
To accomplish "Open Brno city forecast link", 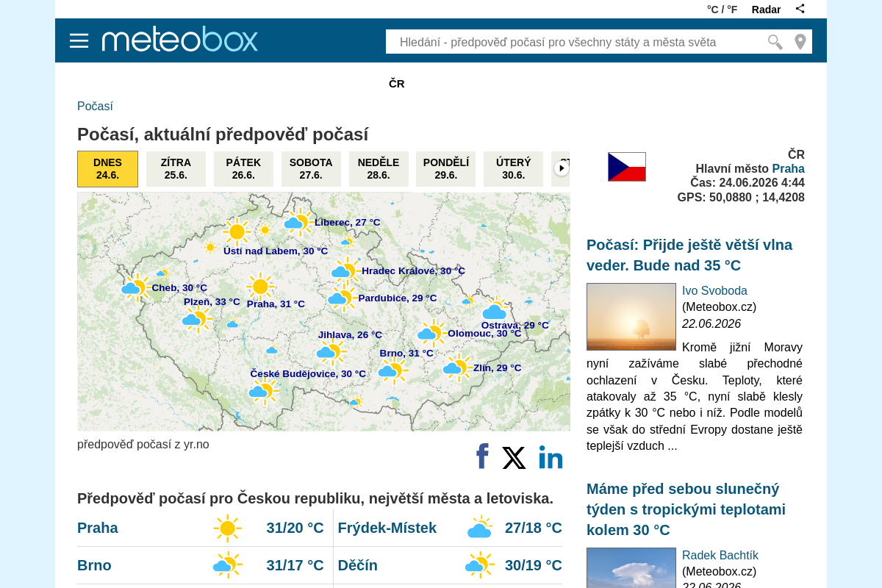I will (x=94, y=565).
